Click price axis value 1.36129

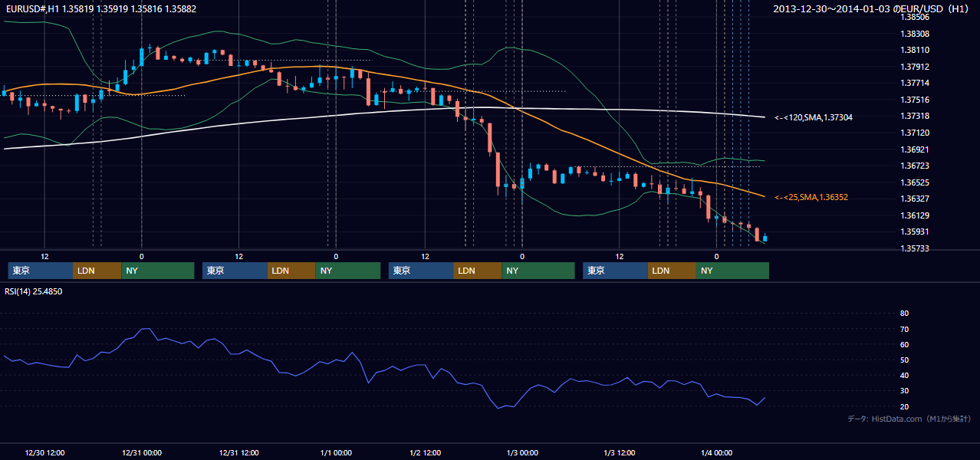914,215
